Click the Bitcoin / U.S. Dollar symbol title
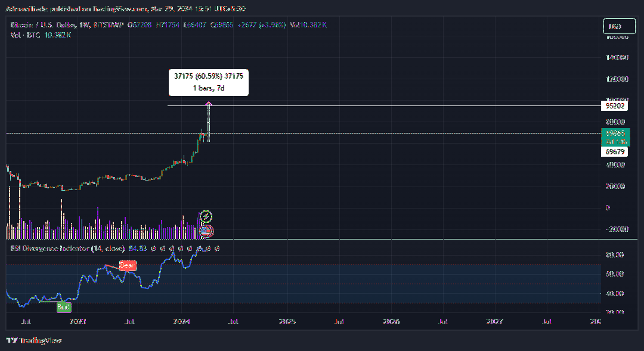Screen dimensions: 644x351 43,25
